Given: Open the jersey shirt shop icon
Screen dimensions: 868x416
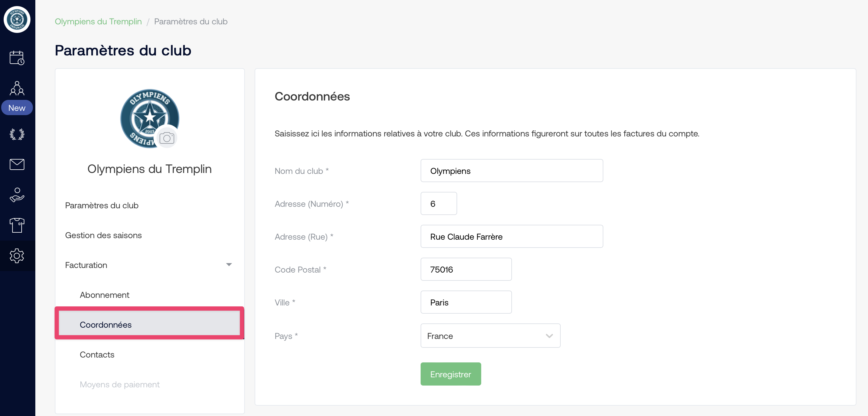Looking at the screenshot, I should tap(17, 225).
